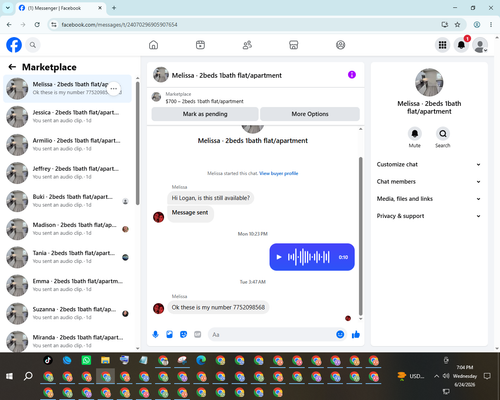500x400 pixels.
Task: Click Mark as pending button
Action: [205, 114]
